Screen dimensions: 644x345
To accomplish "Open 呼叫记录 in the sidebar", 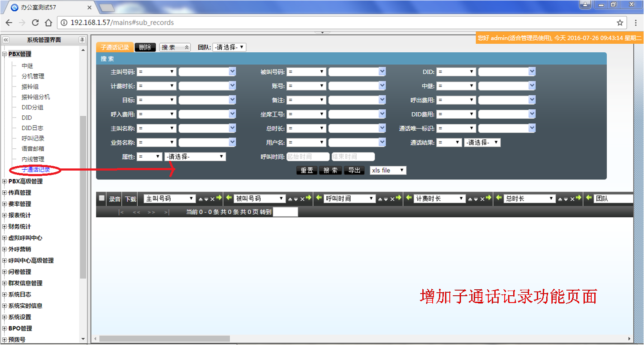I will pos(33,138).
